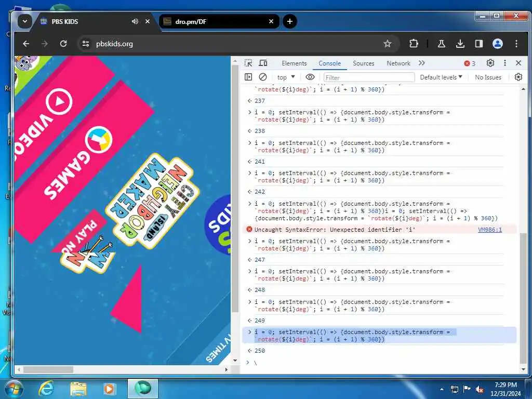Click the console scroll-down arrow

[523, 369]
